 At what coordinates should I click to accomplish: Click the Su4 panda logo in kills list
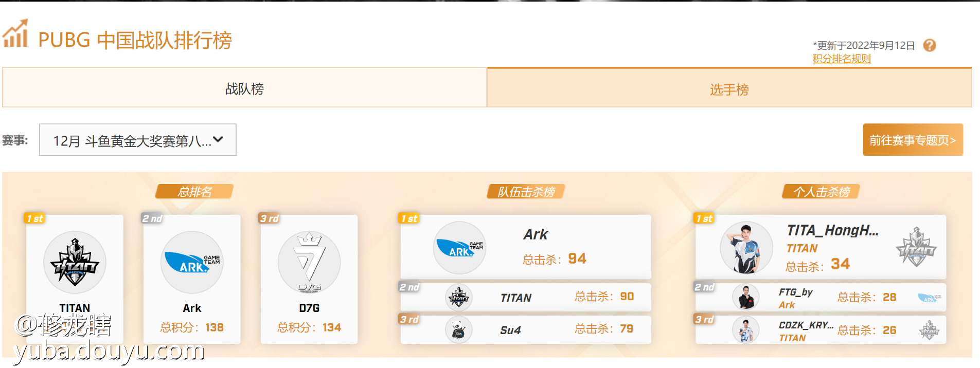pos(458,330)
